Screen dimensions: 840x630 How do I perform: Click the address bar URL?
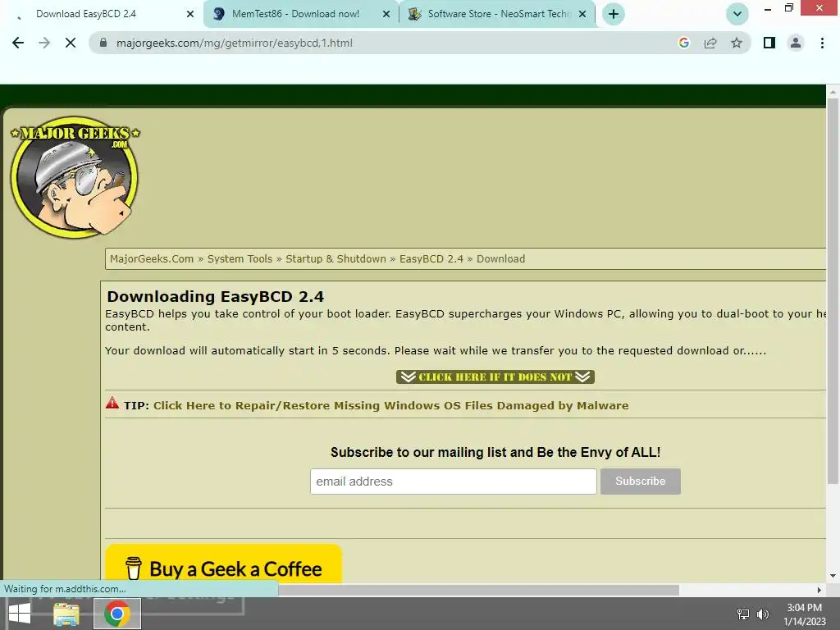coord(235,43)
